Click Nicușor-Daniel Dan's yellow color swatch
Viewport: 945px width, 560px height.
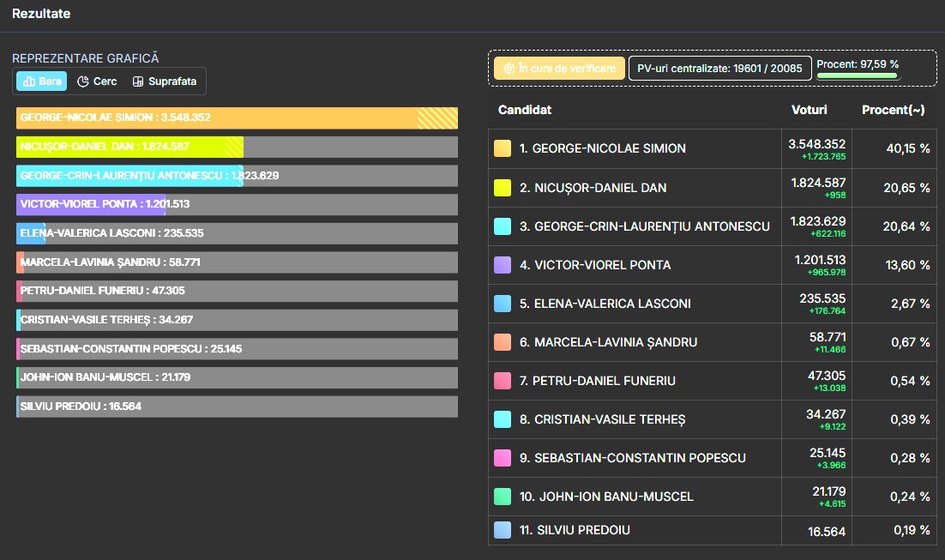point(502,188)
